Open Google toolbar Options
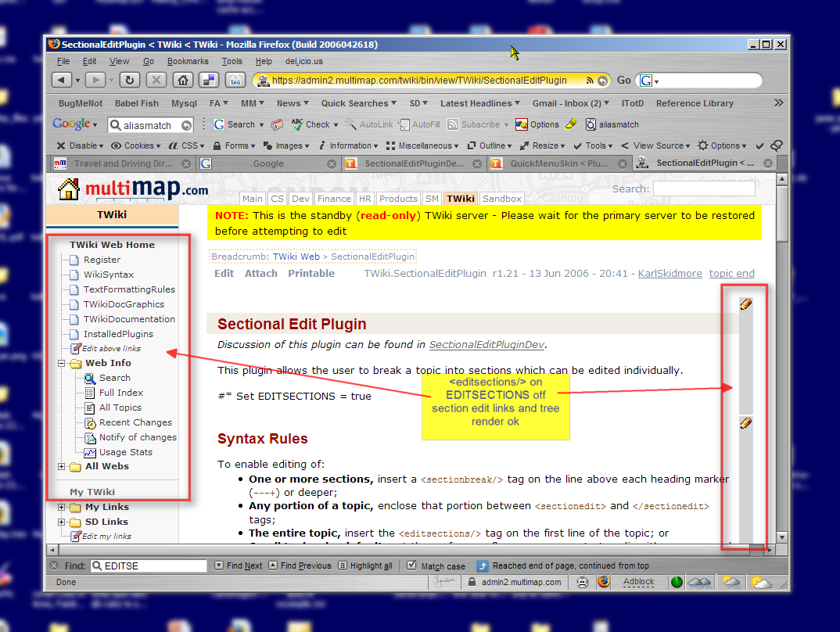The height and width of the screenshot is (632, 840). [x=537, y=124]
